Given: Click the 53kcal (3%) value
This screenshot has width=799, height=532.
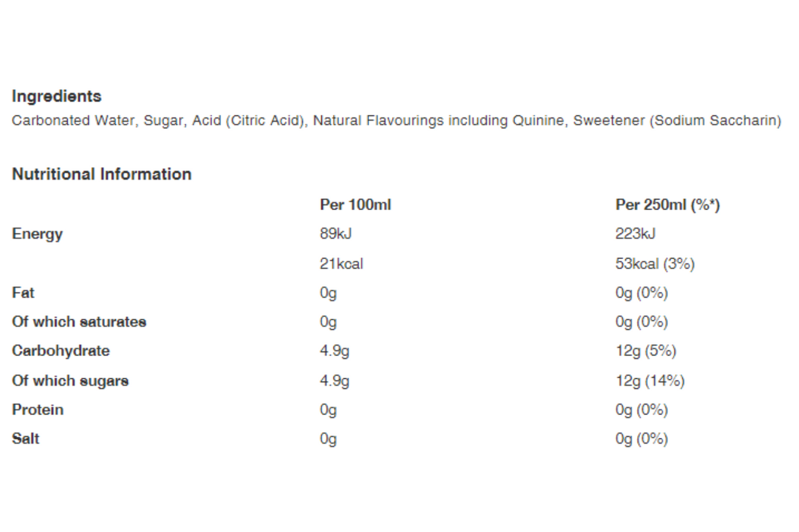Looking at the screenshot, I should 655,264.
